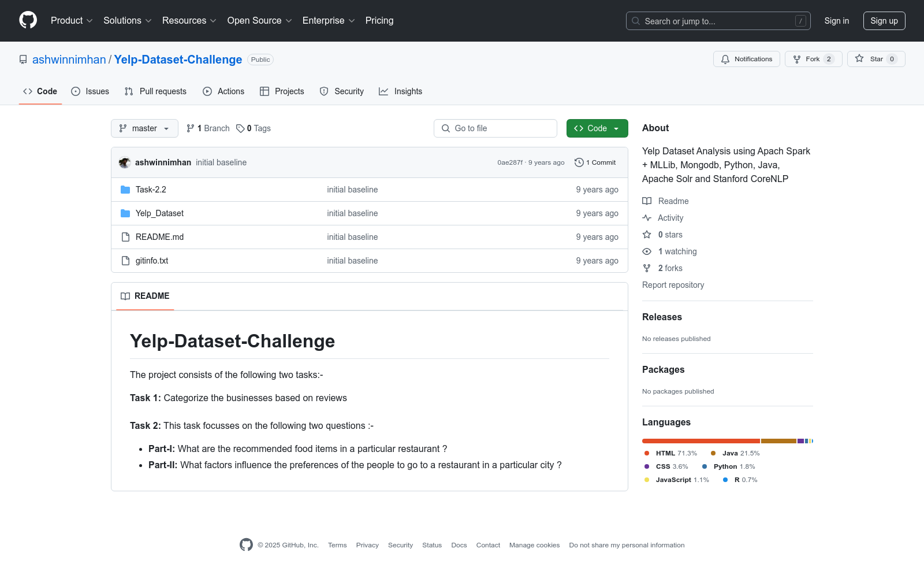Click the Search or jump to field

(718, 21)
